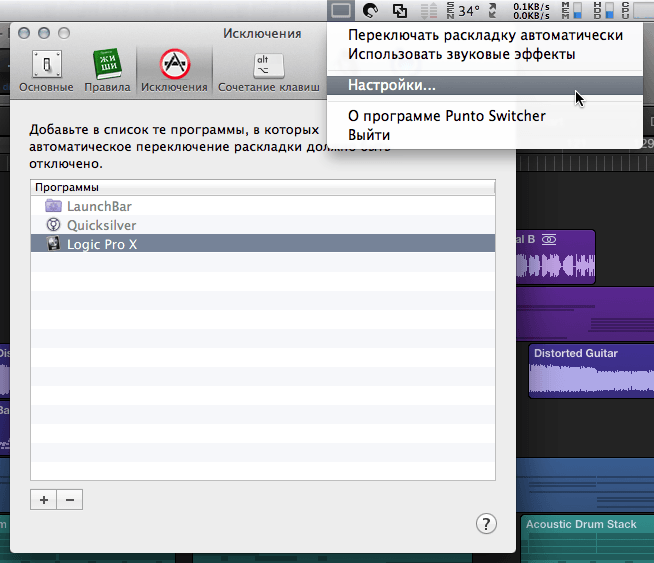Select LaunchBar in the programs list
Viewport: 654px width, 563px height.
coord(263,206)
